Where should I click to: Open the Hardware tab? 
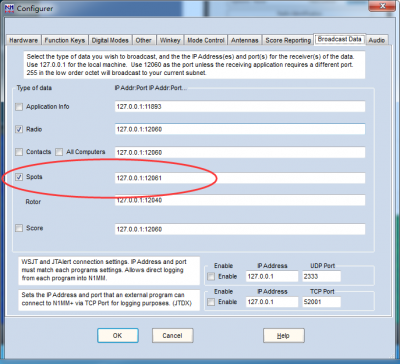tap(23, 40)
